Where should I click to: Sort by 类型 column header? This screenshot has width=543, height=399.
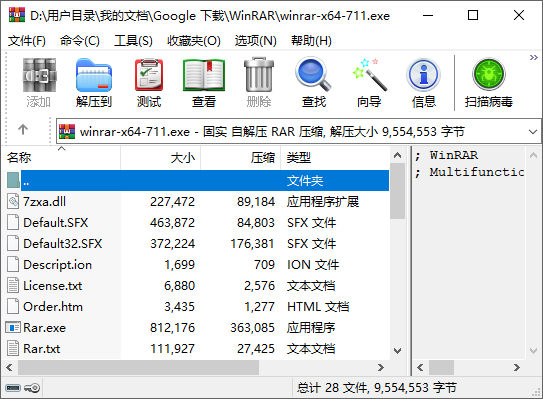335,158
